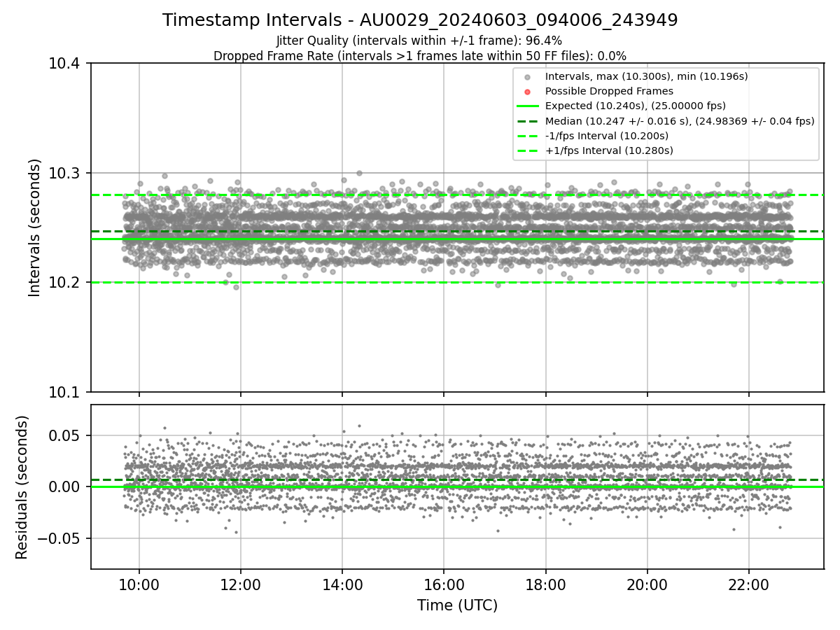Click the dark green dashed line sample beside Median

click(528, 121)
